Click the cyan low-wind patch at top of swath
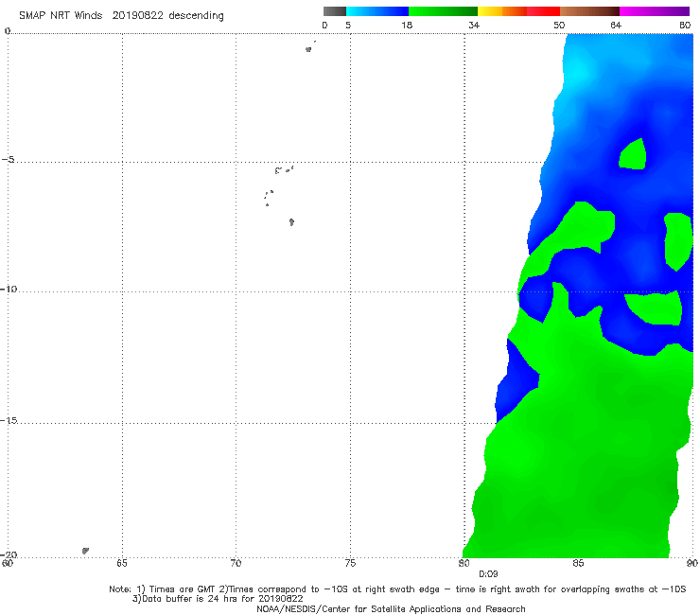Viewport: 700px width, 615px height. click(578, 72)
